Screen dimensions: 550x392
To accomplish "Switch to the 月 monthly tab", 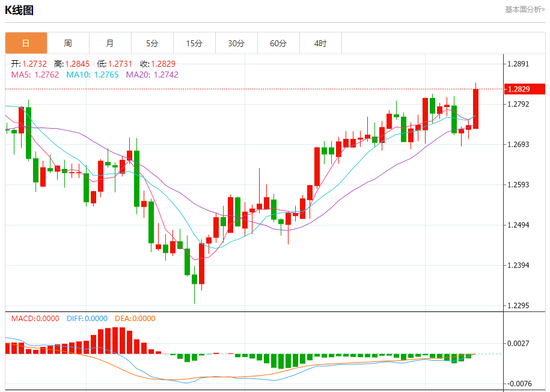I will point(110,43).
